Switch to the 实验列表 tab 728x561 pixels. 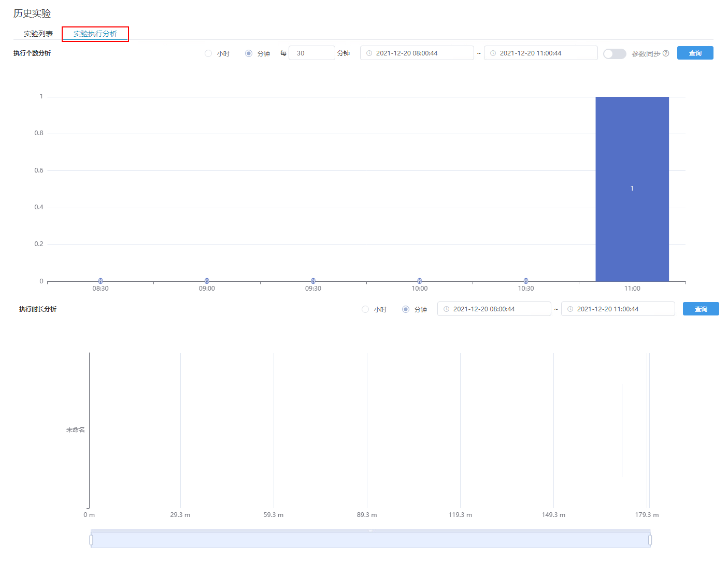pos(38,34)
